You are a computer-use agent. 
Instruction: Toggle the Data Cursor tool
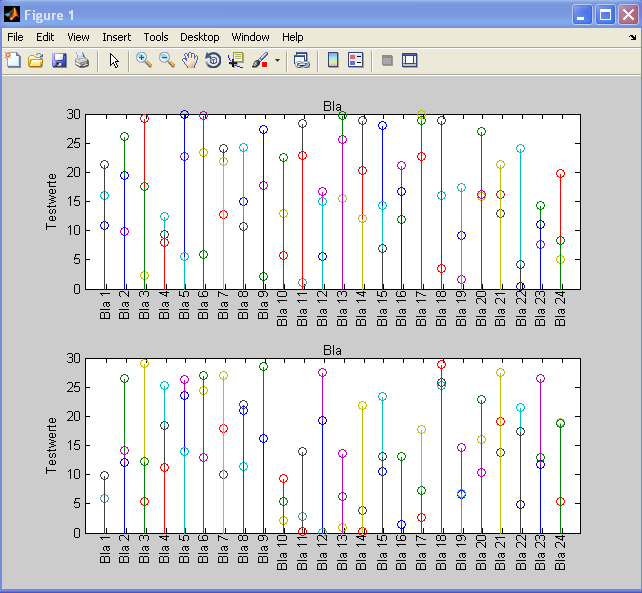(x=236, y=60)
